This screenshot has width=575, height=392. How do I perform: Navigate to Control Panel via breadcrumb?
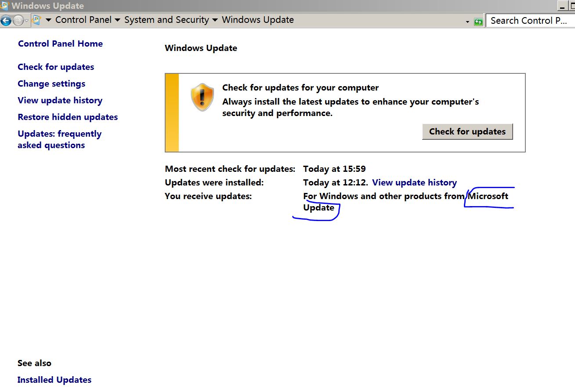point(83,20)
